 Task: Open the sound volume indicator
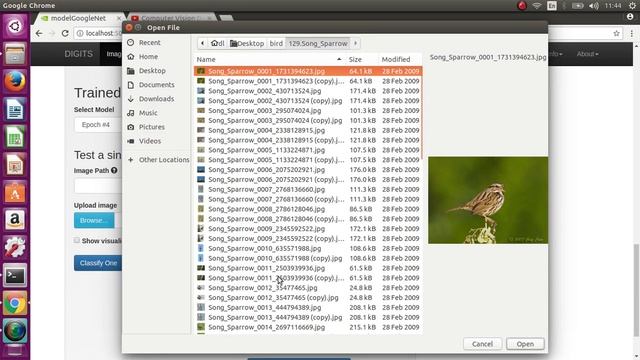[594, 6]
